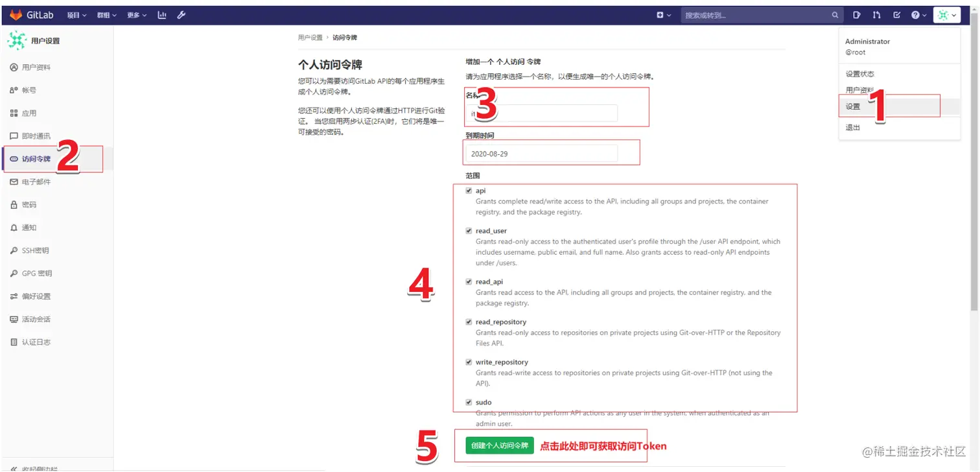Open the merge requests icon
This screenshot has width=980, height=472.
(877, 15)
